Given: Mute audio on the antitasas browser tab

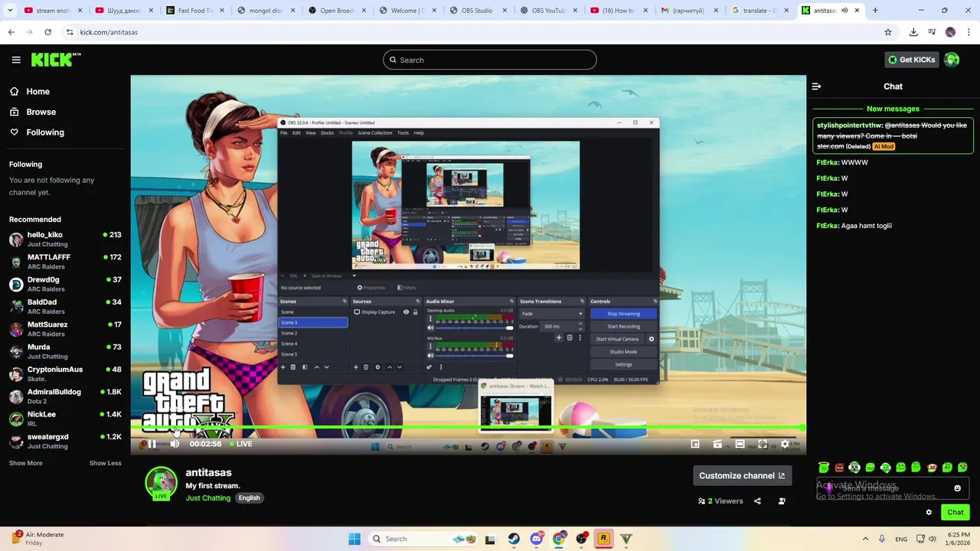Looking at the screenshot, I should [x=844, y=11].
